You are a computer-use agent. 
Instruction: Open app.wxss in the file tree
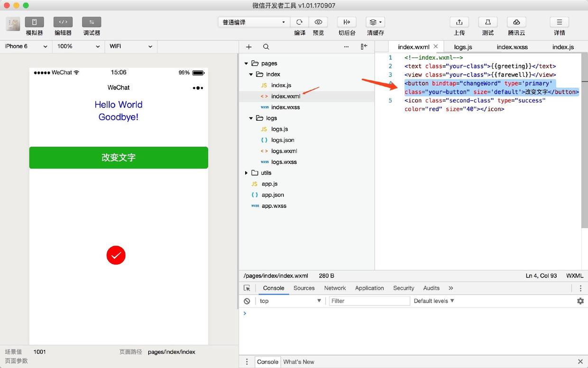point(274,206)
